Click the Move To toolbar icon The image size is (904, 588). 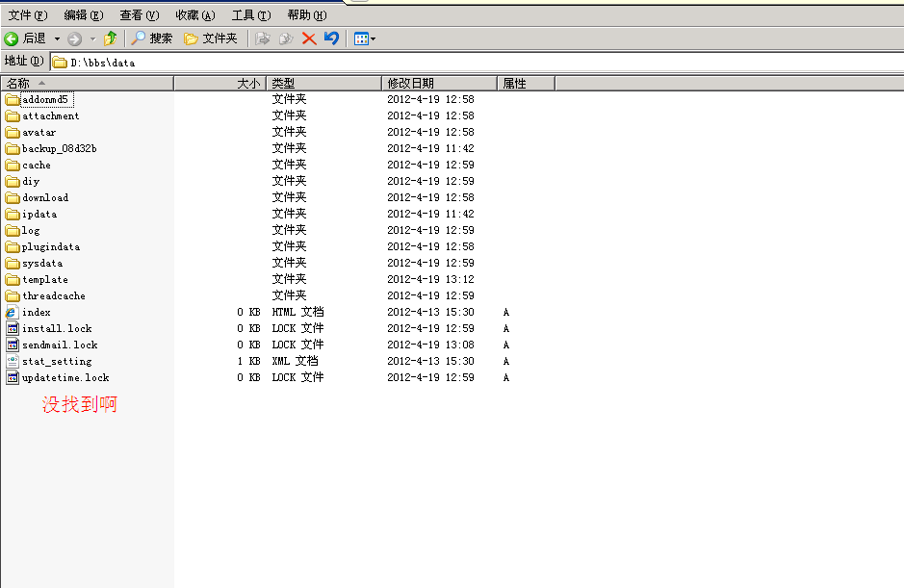(x=263, y=38)
